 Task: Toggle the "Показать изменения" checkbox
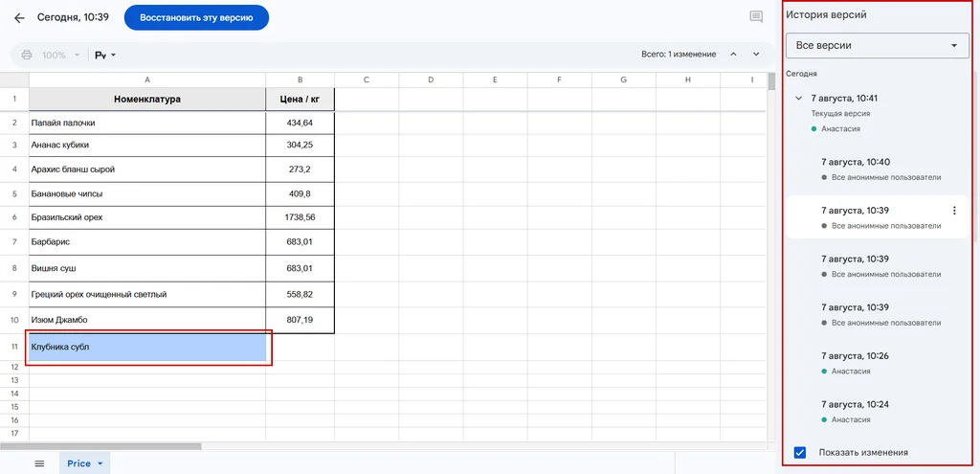(800, 452)
